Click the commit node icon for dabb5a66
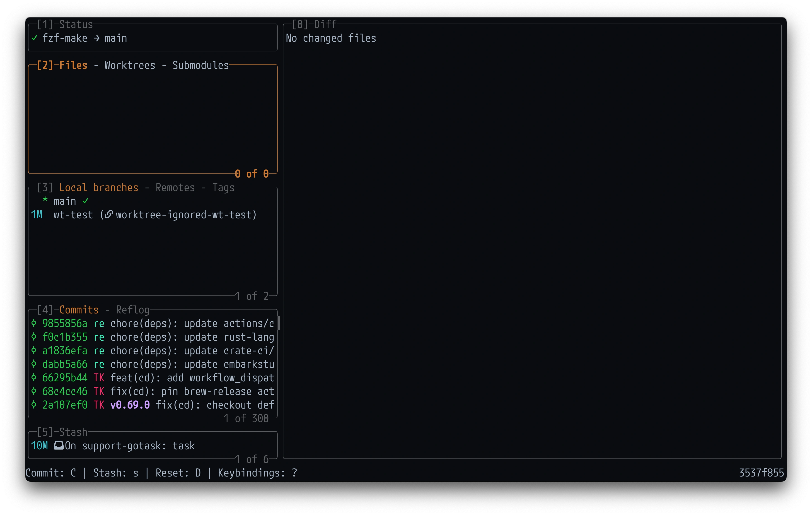The image size is (812, 515). (x=34, y=364)
